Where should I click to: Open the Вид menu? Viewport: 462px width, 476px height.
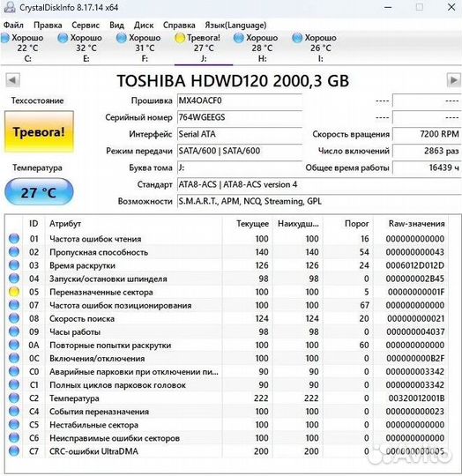pos(116,25)
